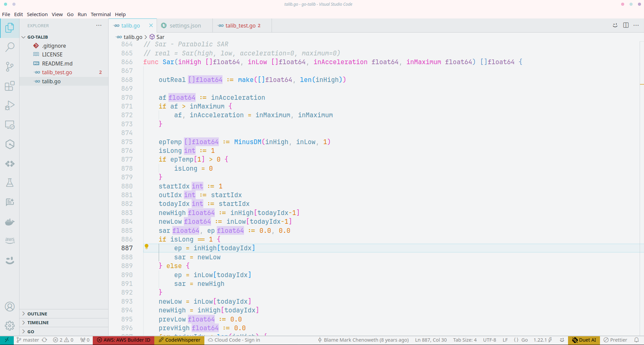
Task: Click the smiley icon in editor title bar
Action: 615,25
